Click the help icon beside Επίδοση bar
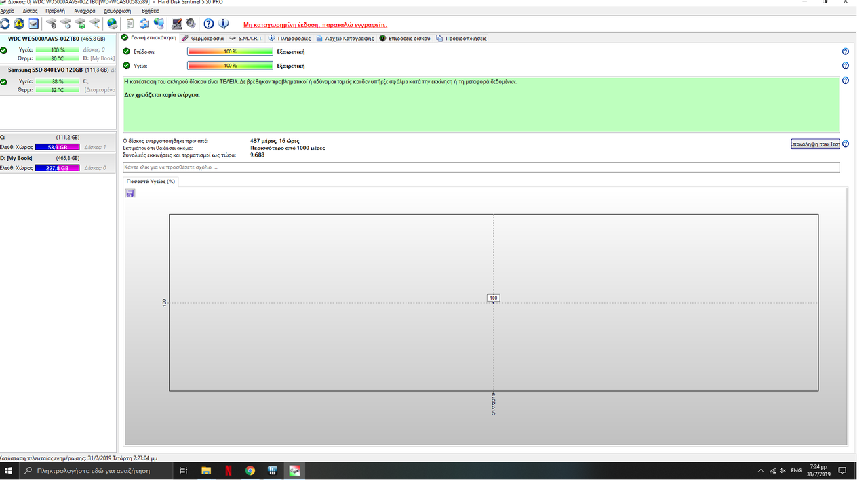 [x=845, y=52]
